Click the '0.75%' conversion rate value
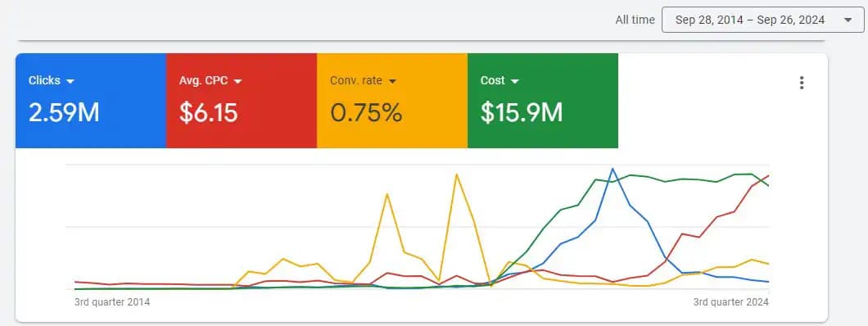 coord(366,112)
